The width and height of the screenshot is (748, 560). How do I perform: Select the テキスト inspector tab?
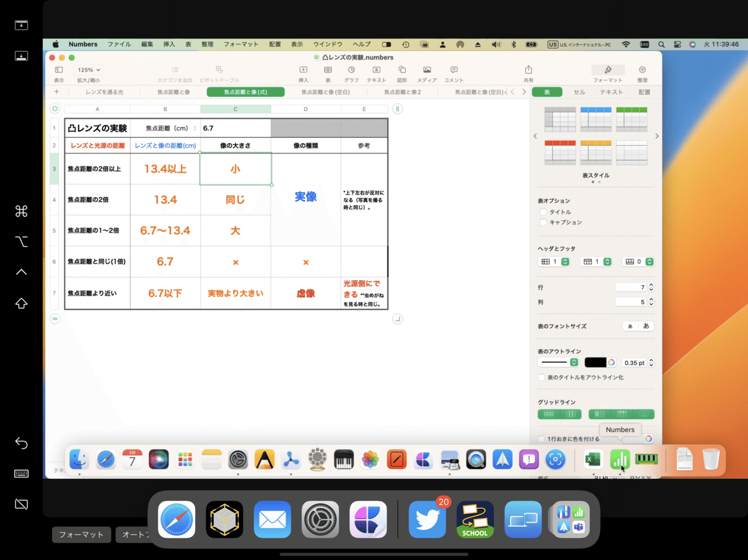click(611, 92)
